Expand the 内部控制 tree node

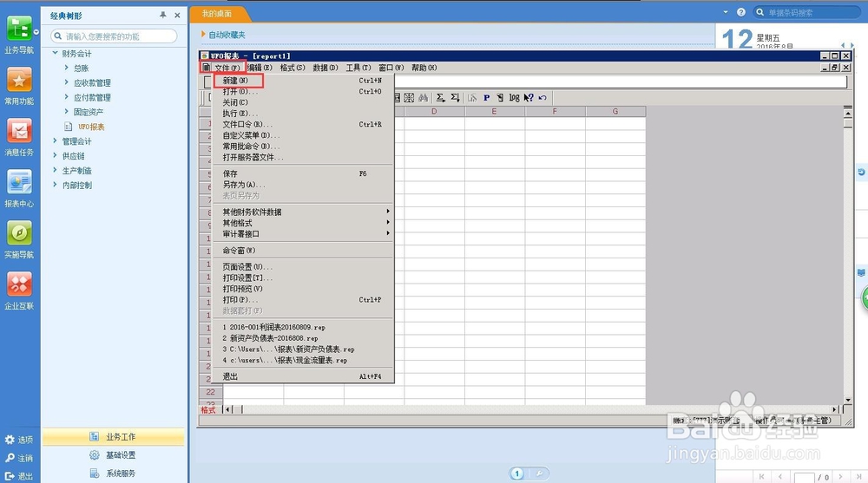click(x=55, y=185)
